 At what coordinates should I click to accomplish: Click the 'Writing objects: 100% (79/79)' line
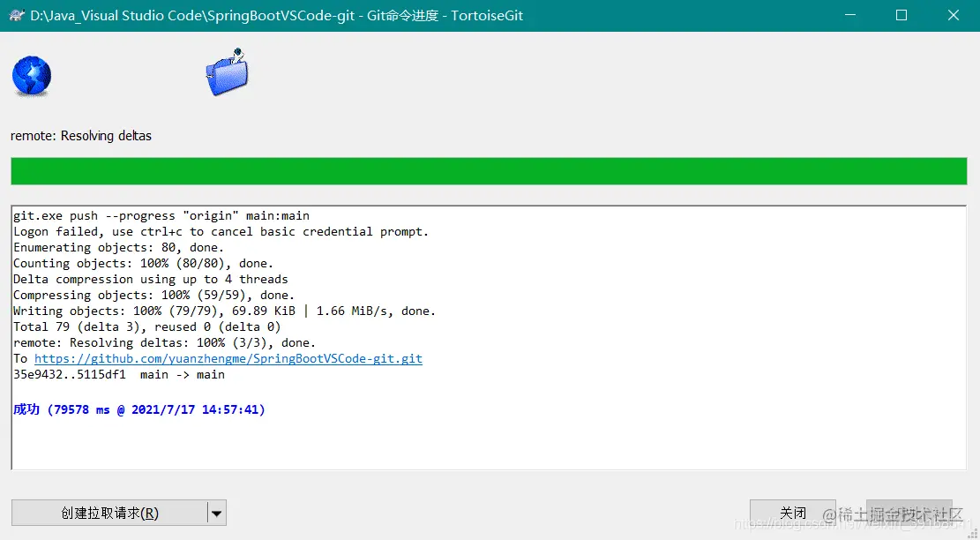(224, 311)
